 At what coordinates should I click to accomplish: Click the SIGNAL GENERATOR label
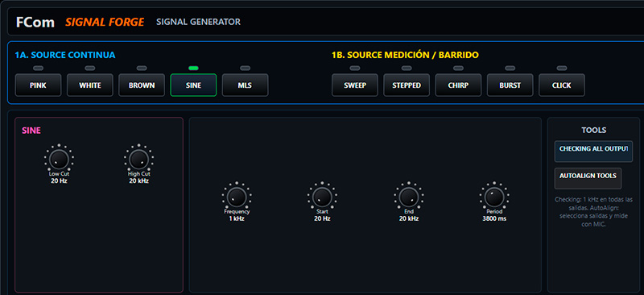198,22
